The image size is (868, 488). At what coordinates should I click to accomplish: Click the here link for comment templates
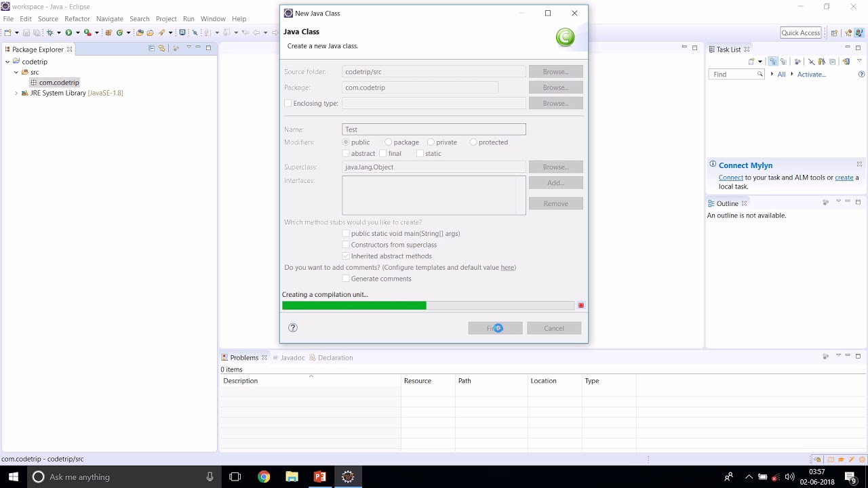pos(507,268)
